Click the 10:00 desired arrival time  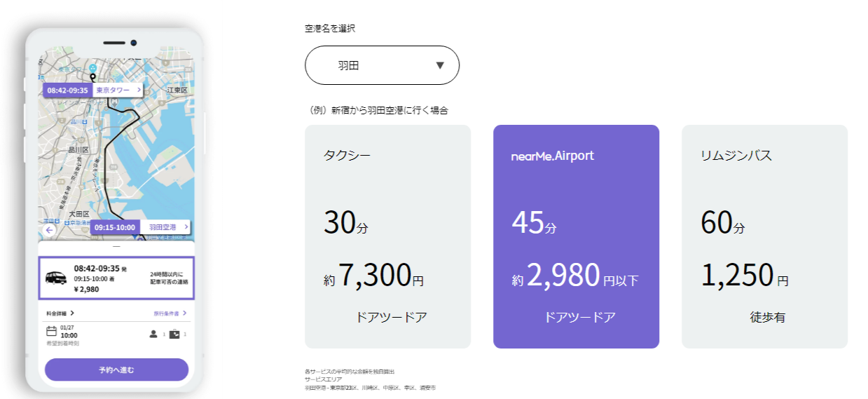(69, 335)
